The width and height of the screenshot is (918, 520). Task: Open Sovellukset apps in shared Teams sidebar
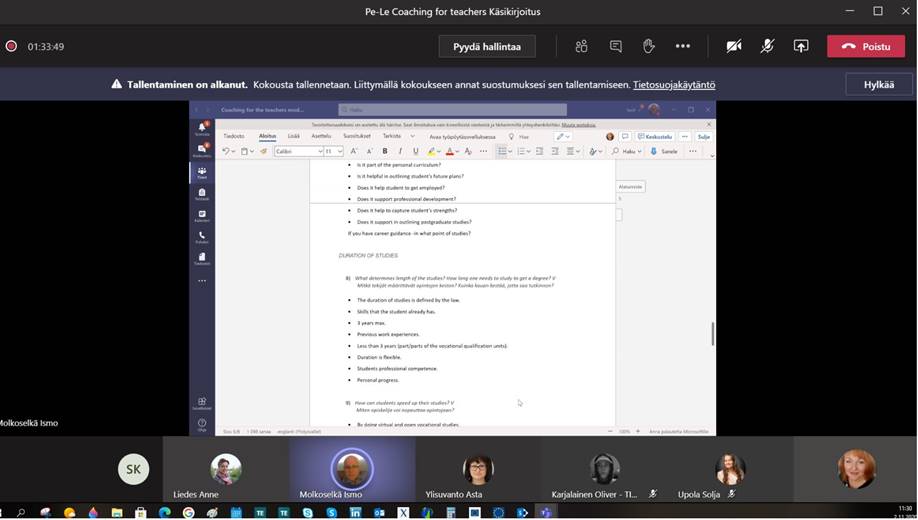(202, 403)
